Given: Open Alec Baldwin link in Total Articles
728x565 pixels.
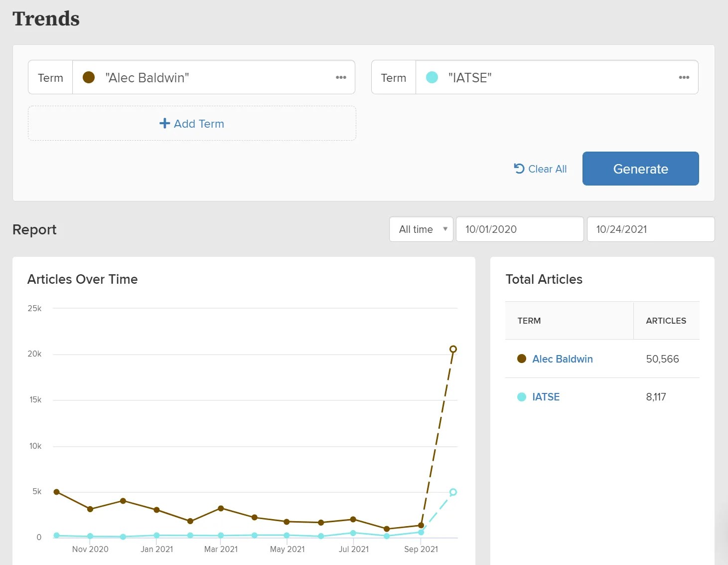Looking at the screenshot, I should [x=562, y=359].
